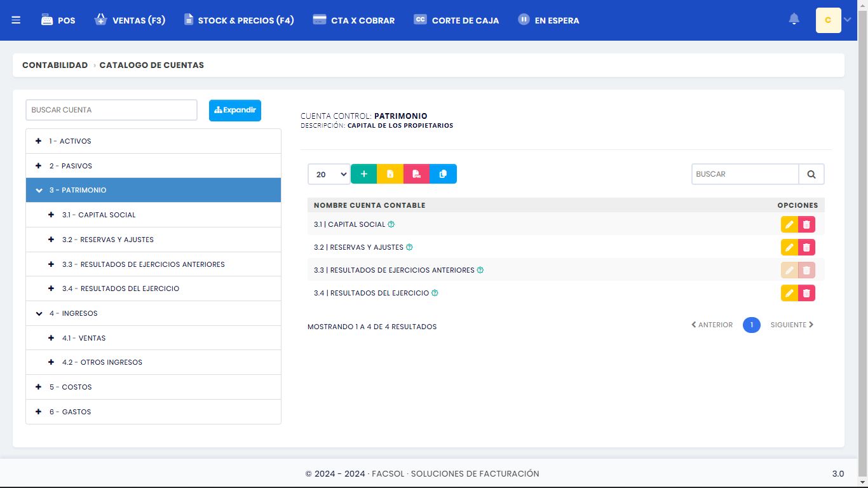868x488 pixels.
Task: Click the magnifier search button
Action: point(811,174)
